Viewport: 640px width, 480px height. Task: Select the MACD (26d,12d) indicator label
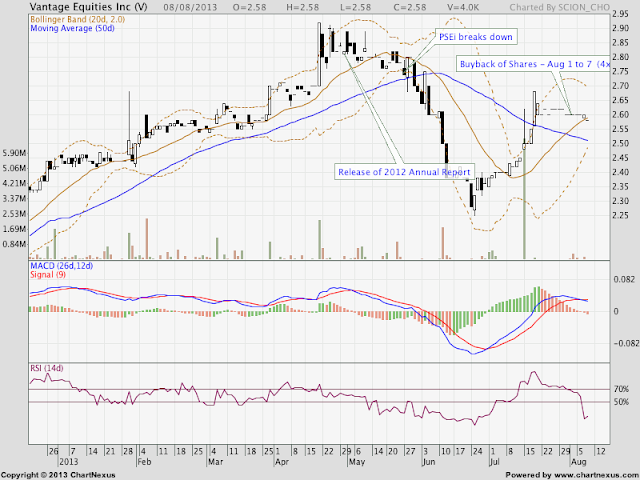62,266
